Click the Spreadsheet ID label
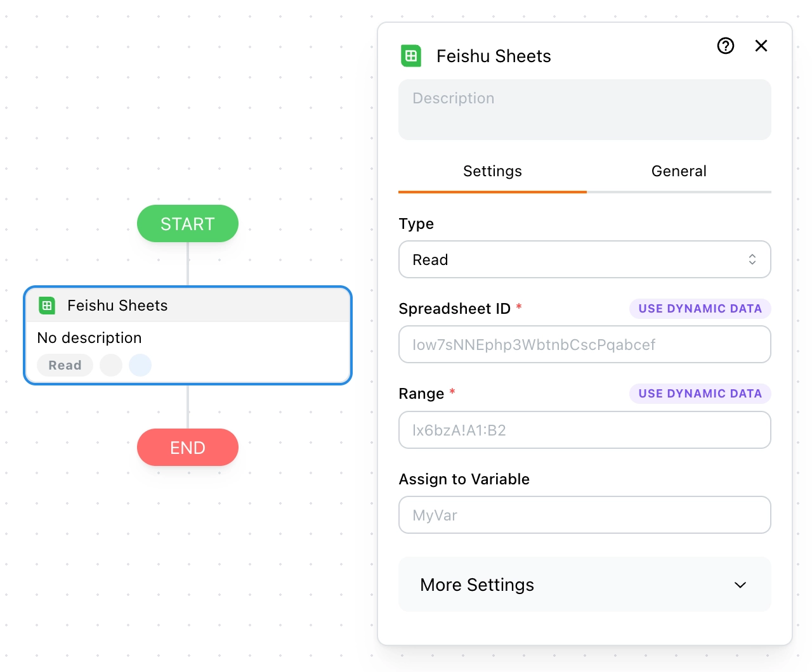 [454, 309]
